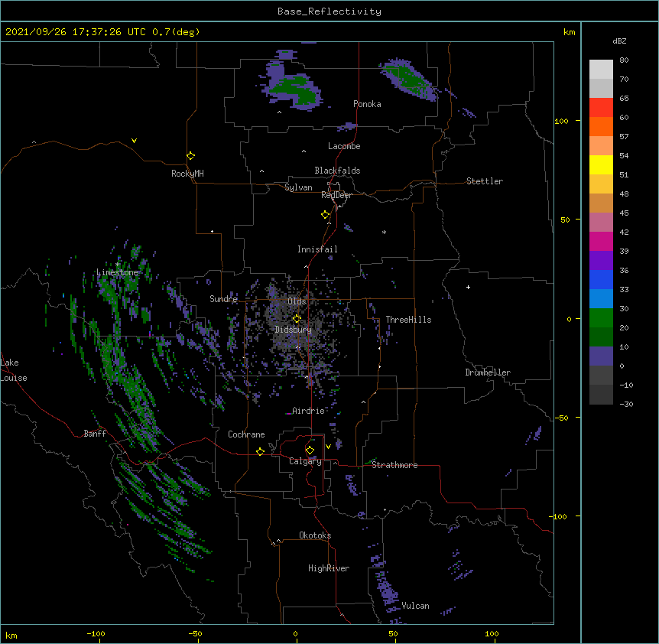Image resolution: width=659 pixels, height=644 pixels.
Task: Click the yellow v marker east of Calgary
Action: point(328,447)
